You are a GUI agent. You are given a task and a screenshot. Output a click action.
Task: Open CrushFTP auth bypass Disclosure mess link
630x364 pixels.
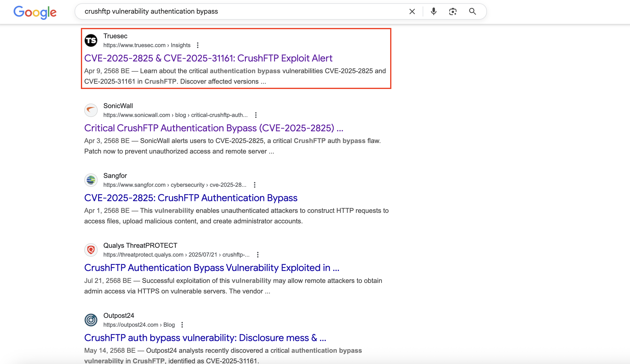205,338
